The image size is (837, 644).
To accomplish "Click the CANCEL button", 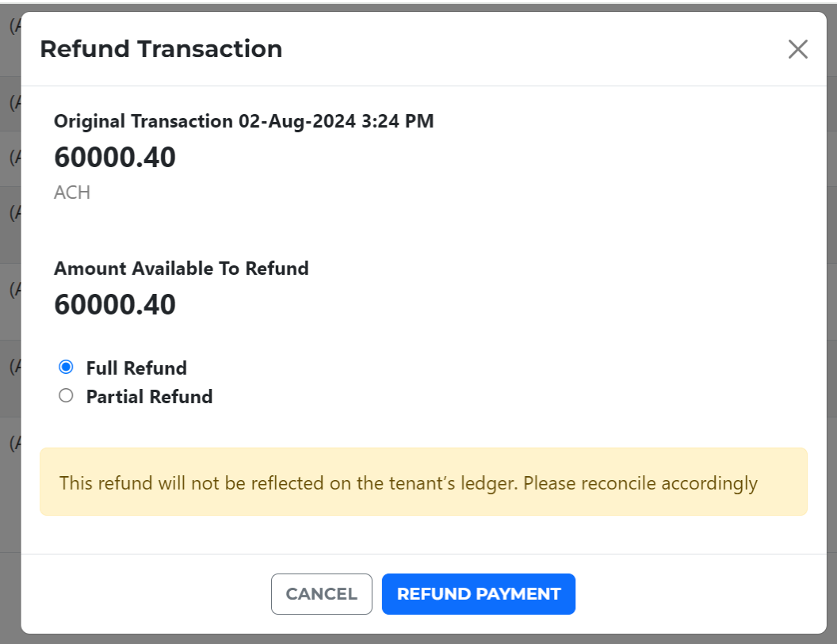I will click(321, 594).
